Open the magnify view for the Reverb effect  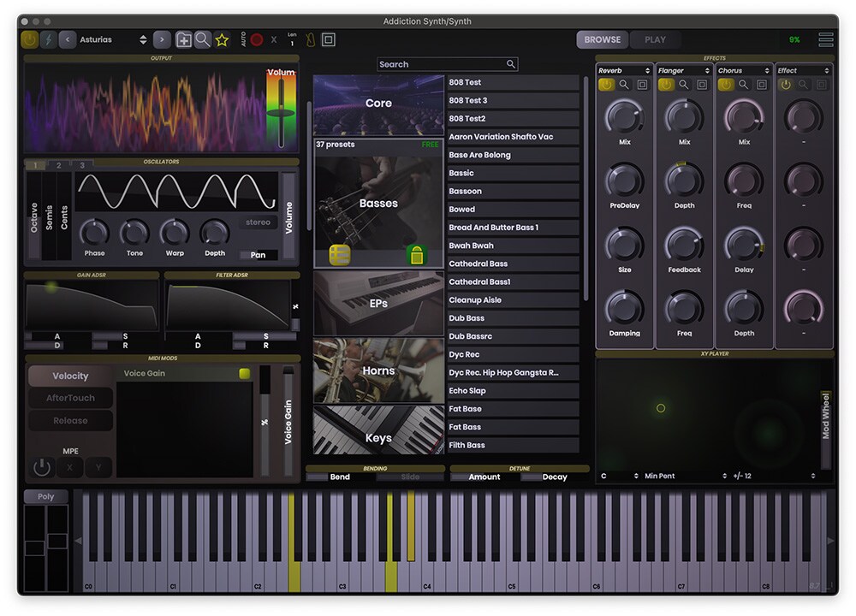click(x=624, y=84)
